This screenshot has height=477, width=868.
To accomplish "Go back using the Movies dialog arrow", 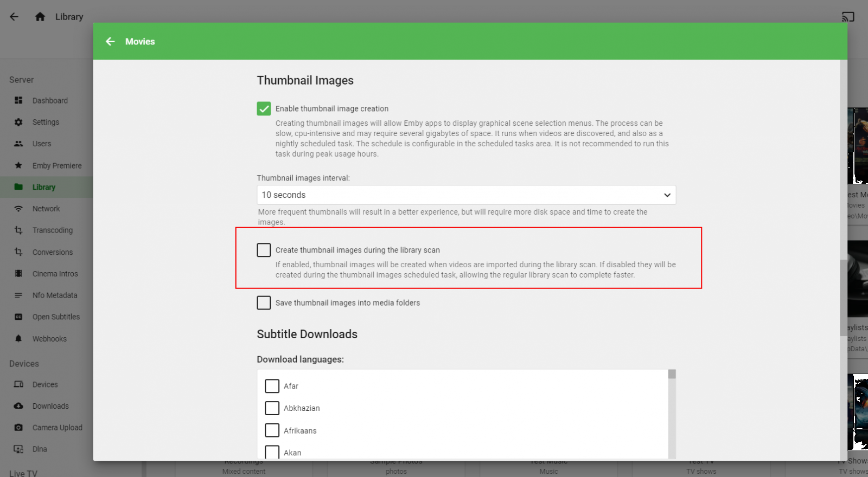I will pos(110,42).
